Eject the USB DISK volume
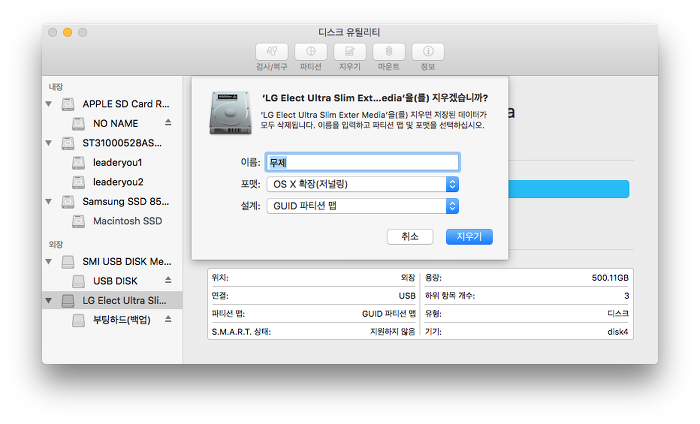The image size is (700, 424). 168,280
